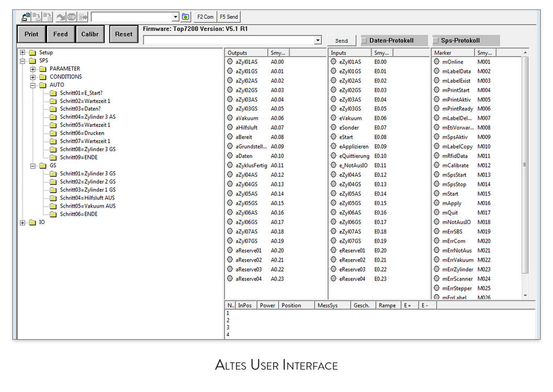Click the Calibr button
553x392 pixels.
click(x=90, y=34)
